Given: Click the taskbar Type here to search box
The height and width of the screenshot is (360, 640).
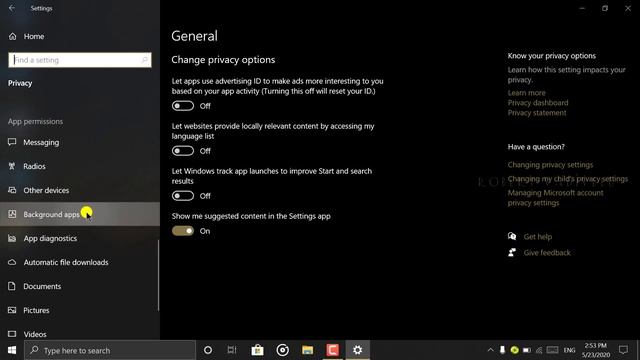Looking at the screenshot, I should click(110, 350).
